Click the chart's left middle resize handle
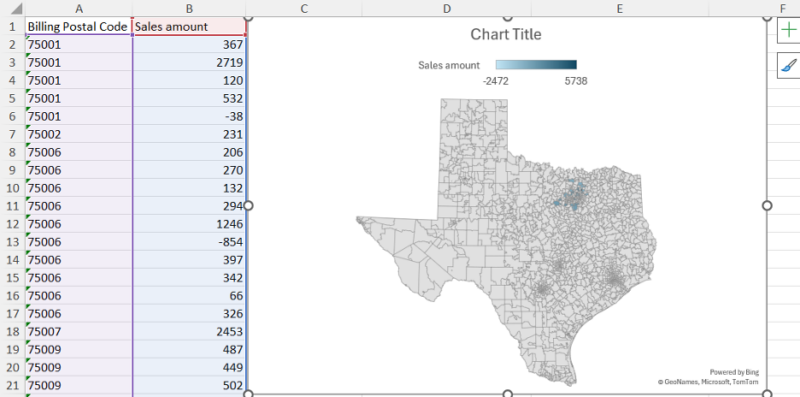This screenshot has height=397, width=800. [x=248, y=205]
